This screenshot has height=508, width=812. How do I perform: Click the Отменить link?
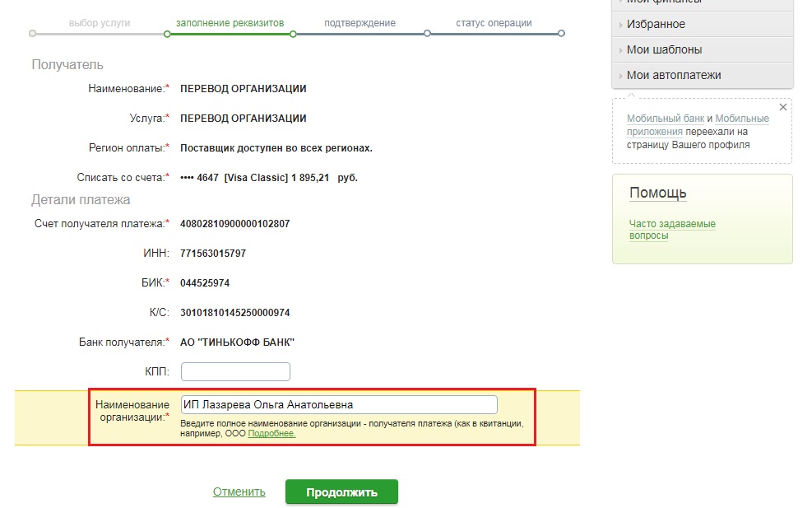pyautogui.click(x=239, y=492)
